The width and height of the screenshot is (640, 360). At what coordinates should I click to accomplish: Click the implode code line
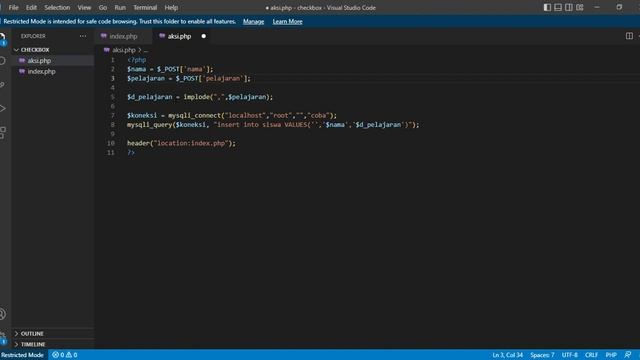(200, 97)
